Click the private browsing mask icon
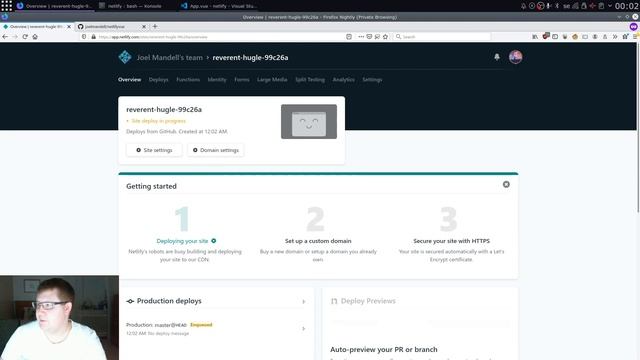 [633, 27]
